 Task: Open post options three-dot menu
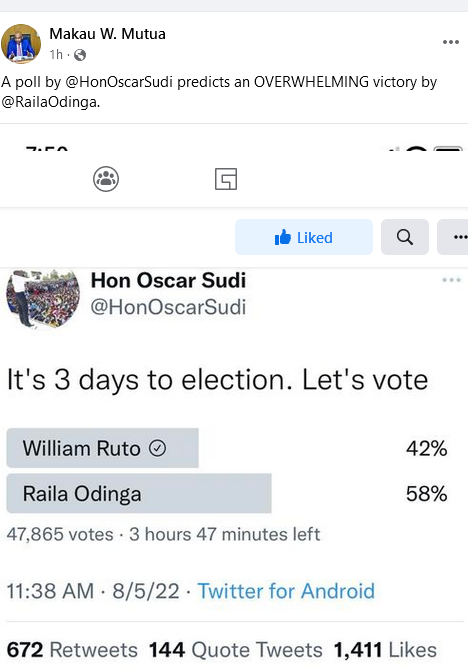click(x=451, y=42)
